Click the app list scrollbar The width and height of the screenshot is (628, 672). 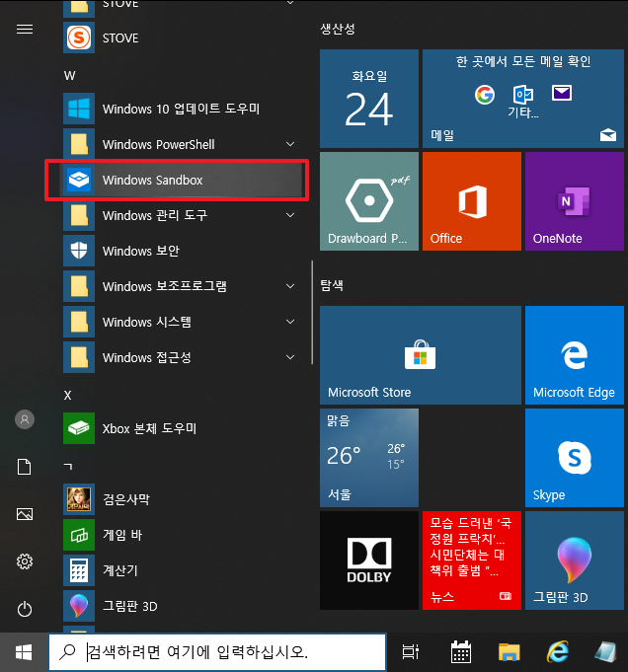tap(312, 313)
